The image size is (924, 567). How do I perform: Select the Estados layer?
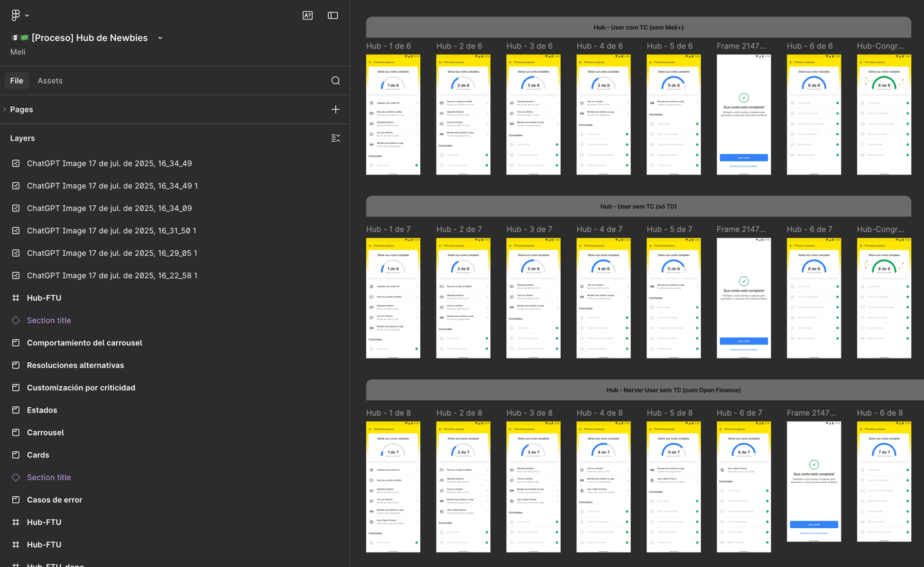pyautogui.click(x=42, y=410)
